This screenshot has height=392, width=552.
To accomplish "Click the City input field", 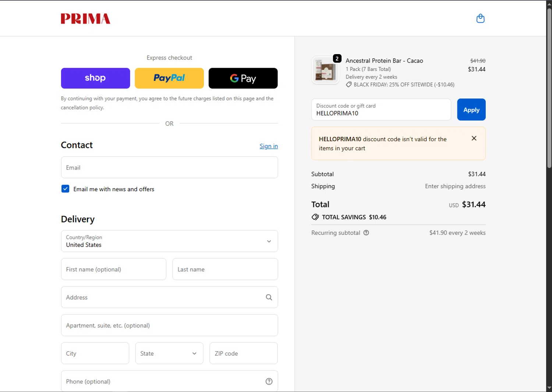I will tap(95, 353).
